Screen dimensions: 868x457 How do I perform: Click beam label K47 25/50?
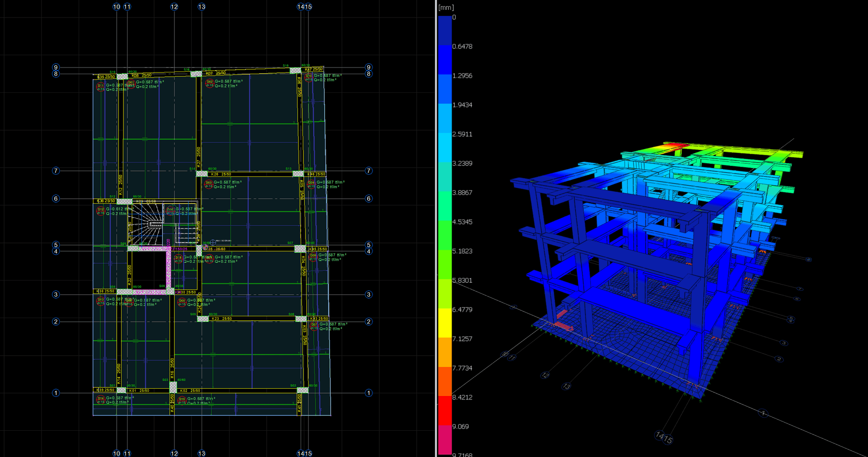(x=314, y=69)
